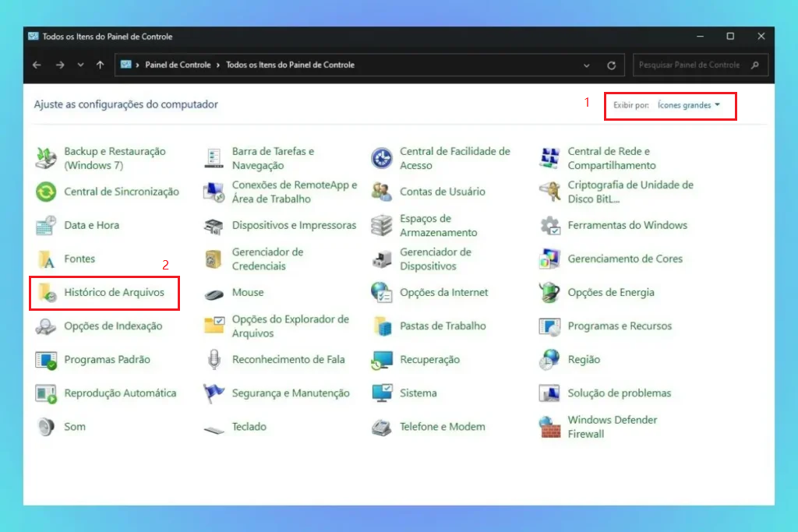Click the Windows Defender Firewall icon
Image resolution: width=798 pixels, height=532 pixels.
click(549, 427)
